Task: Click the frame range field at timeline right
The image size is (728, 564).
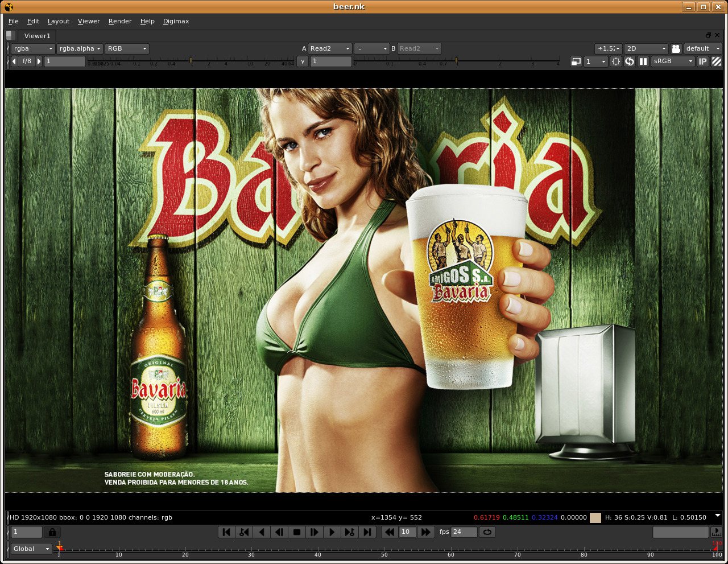Action: [680, 532]
